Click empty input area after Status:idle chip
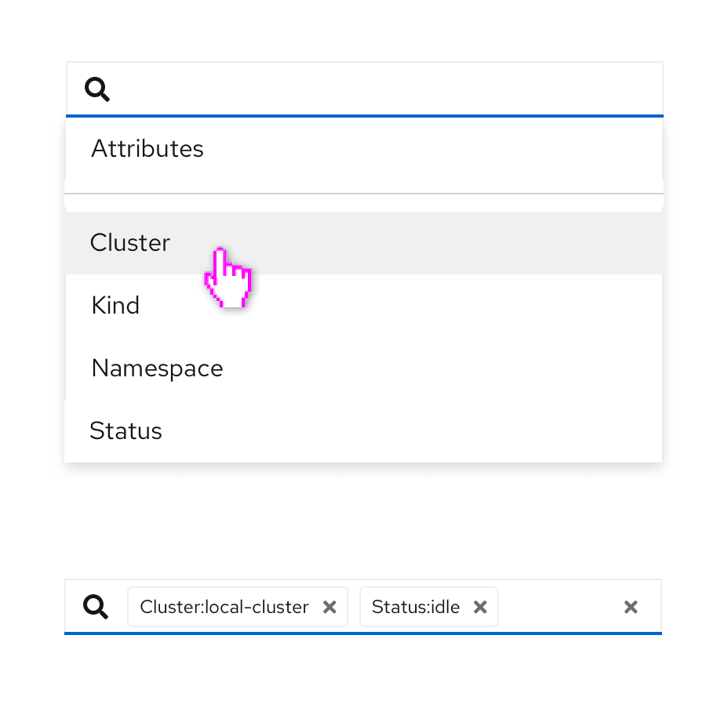Viewport: 728px width, 715px height. tap(557, 607)
